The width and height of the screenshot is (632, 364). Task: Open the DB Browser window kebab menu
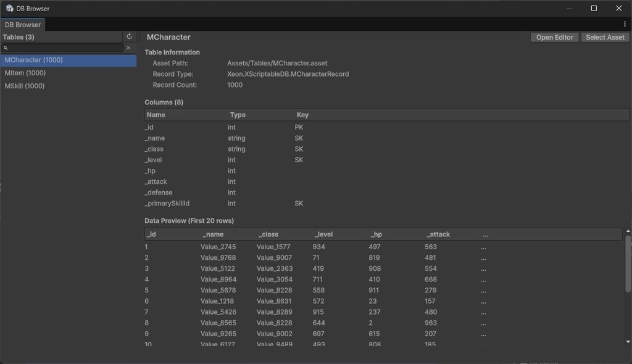click(625, 25)
